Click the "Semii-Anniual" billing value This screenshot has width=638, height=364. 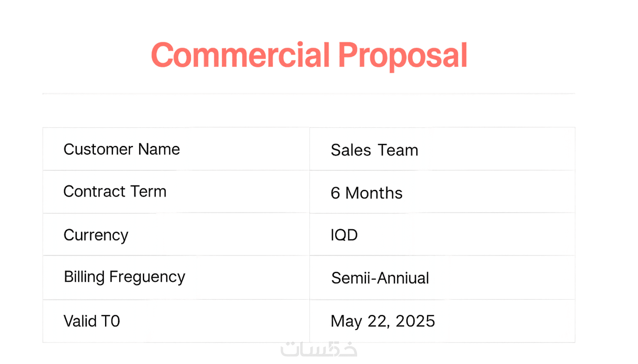coord(380,278)
